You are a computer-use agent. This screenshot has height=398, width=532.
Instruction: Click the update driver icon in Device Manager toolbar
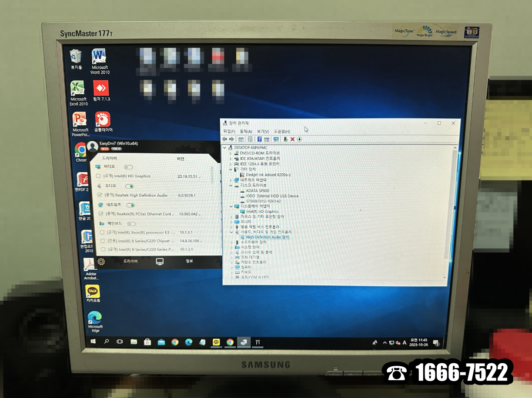tap(285, 139)
